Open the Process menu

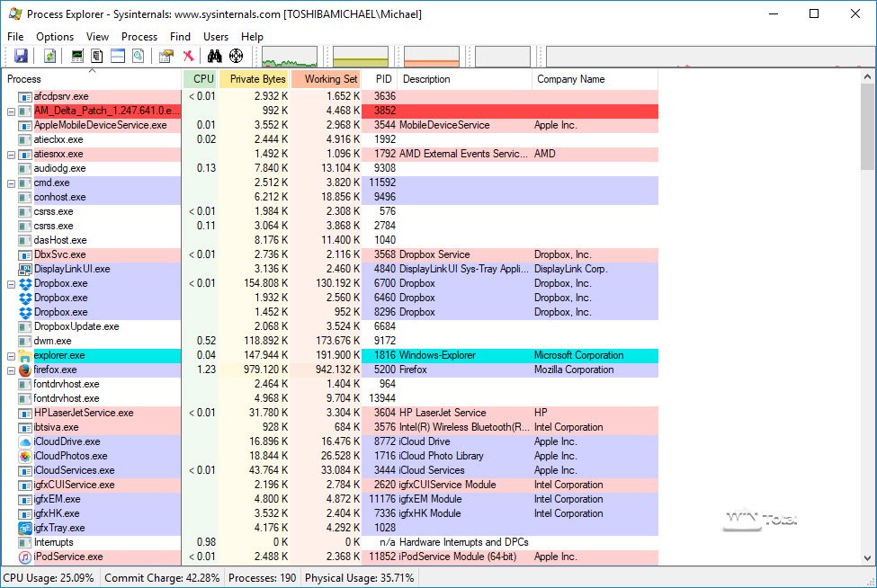coord(139,37)
